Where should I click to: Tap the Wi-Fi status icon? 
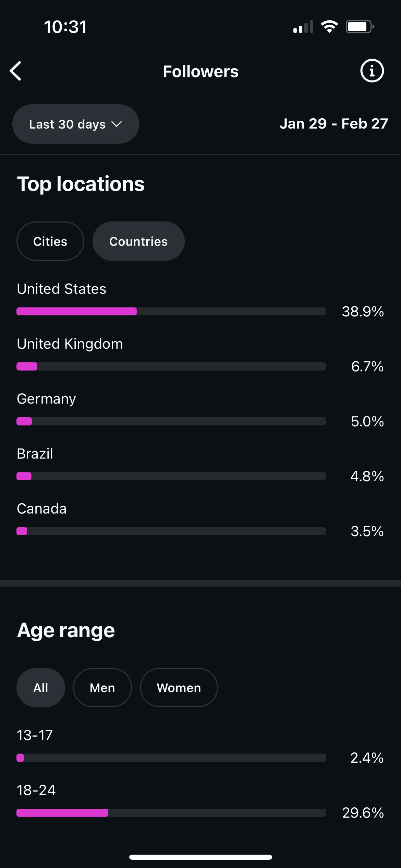point(329,27)
